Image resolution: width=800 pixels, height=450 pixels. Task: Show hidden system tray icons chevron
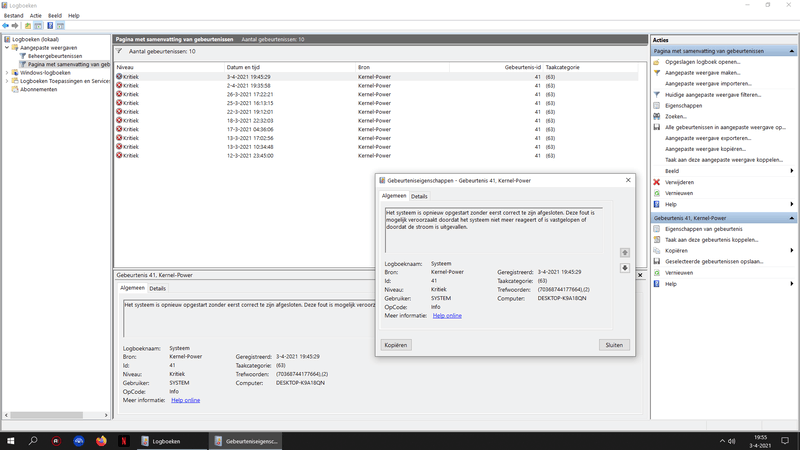click(x=722, y=441)
